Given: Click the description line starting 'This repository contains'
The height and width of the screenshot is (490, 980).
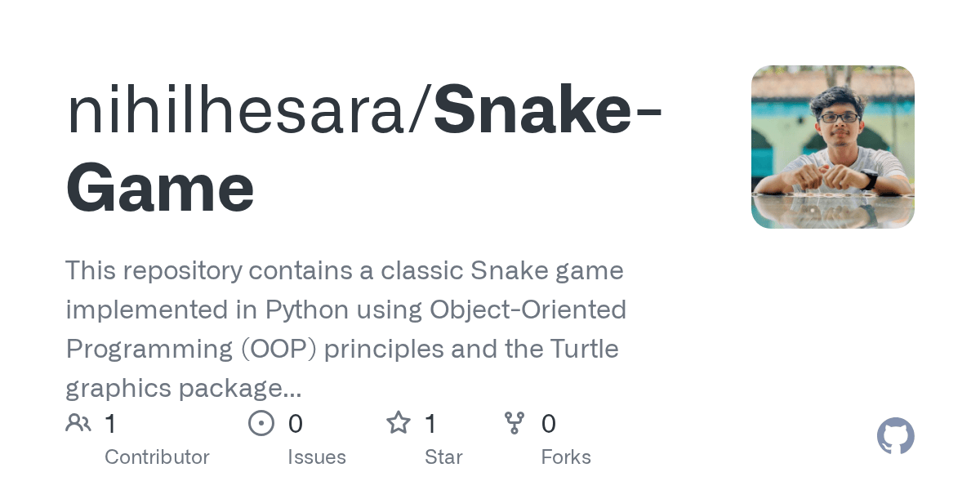Looking at the screenshot, I should [345, 270].
